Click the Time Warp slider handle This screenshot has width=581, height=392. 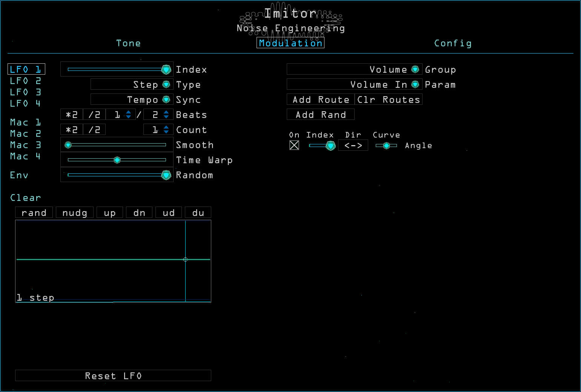[117, 160]
